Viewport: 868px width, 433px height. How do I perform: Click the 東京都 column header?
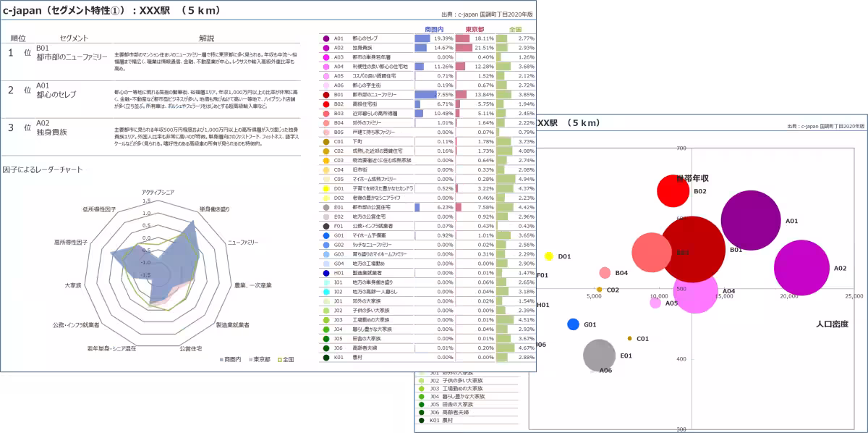coord(475,29)
